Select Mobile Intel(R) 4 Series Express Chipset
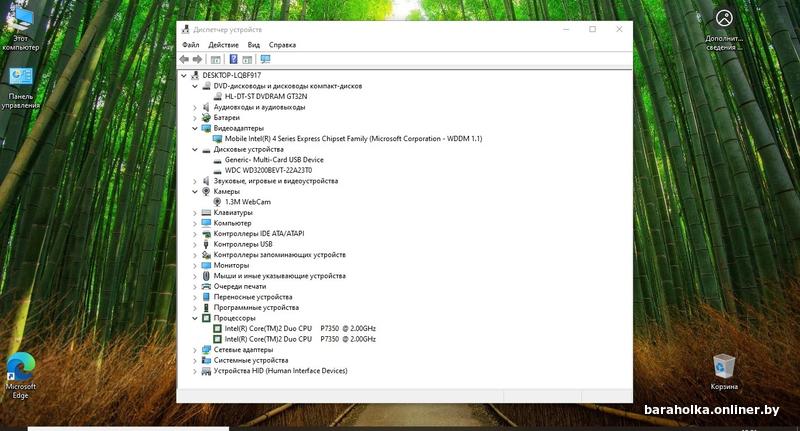 point(353,139)
